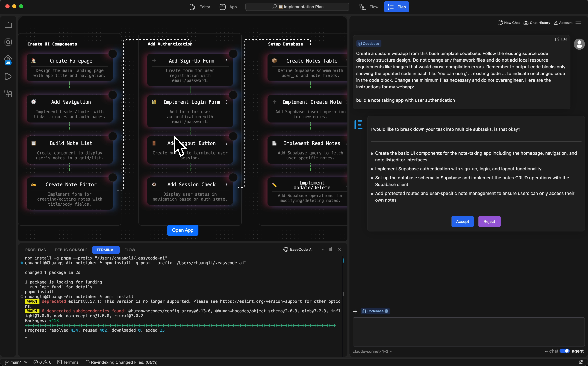Expand the claude-sonnet-4-2 model selector
This screenshot has width=588, height=366.
tap(372, 351)
